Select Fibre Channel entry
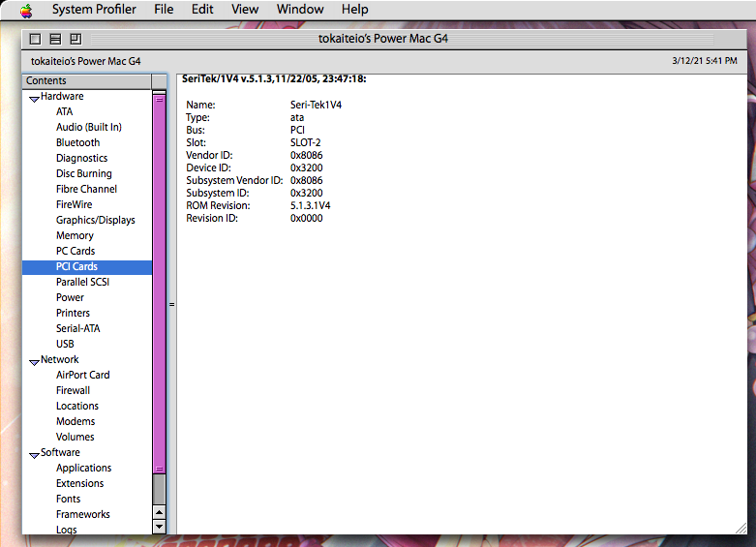Viewport: 756px width, 547px height. point(86,189)
